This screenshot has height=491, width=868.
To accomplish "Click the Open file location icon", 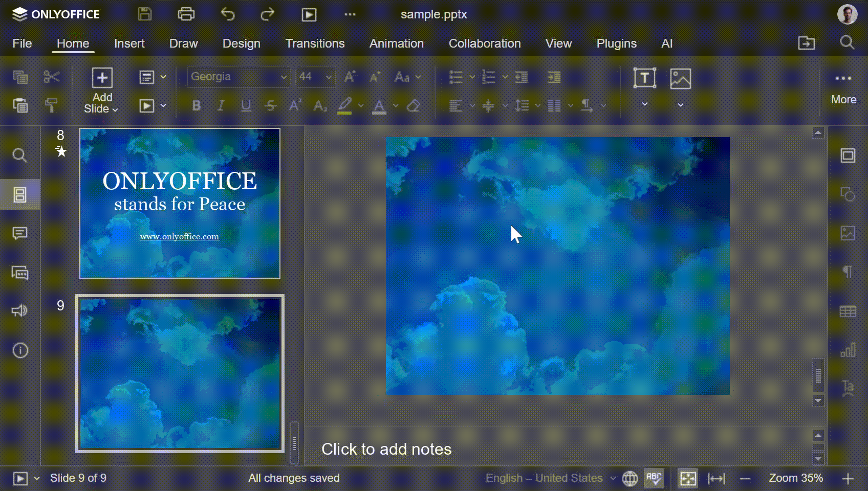I will click(x=807, y=43).
